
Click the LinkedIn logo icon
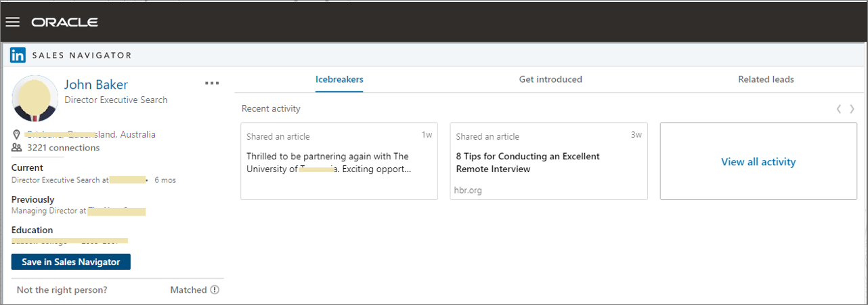pyautogui.click(x=18, y=55)
